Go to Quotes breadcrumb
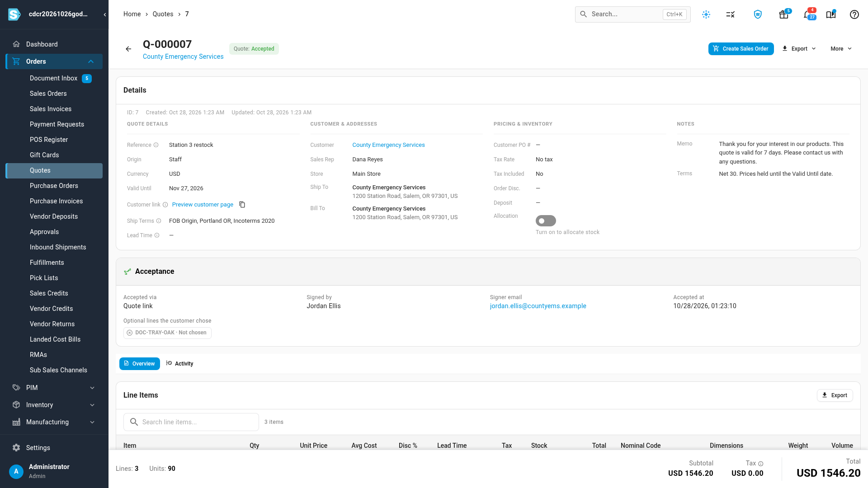This screenshot has width=868, height=488. (x=163, y=14)
